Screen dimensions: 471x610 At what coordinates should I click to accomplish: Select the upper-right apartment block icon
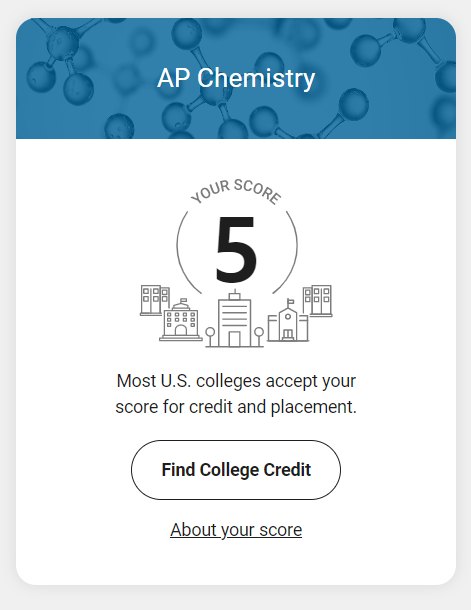pyautogui.click(x=317, y=300)
